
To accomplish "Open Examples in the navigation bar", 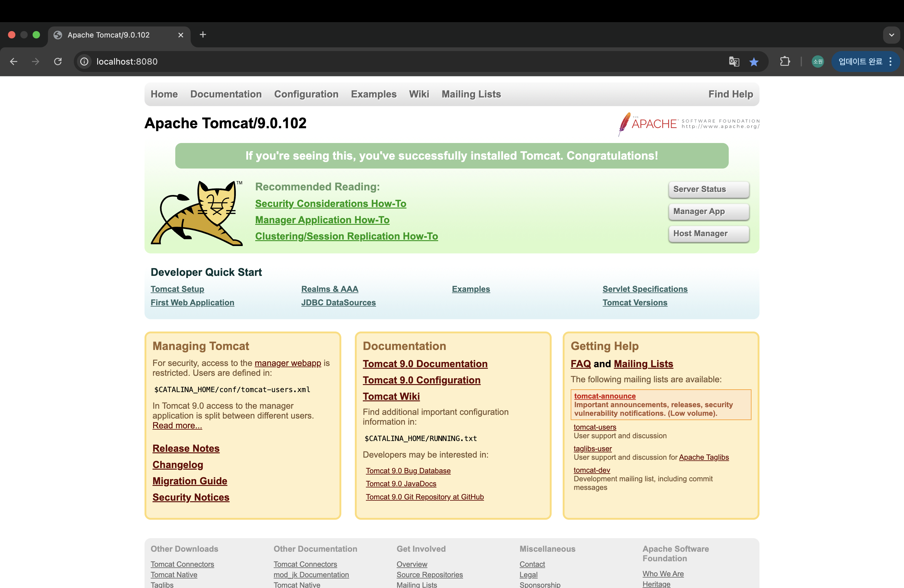I will click(374, 94).
